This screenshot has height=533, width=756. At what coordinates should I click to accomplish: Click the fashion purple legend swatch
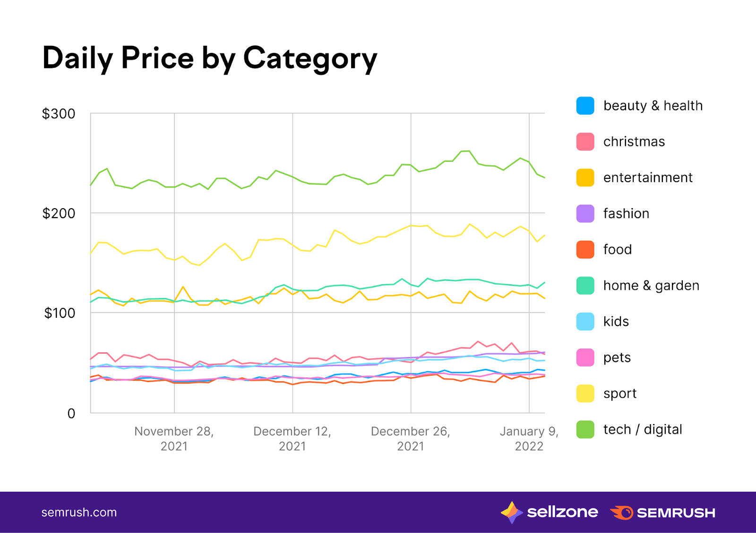pyautogui.click(x=585, y=213)
